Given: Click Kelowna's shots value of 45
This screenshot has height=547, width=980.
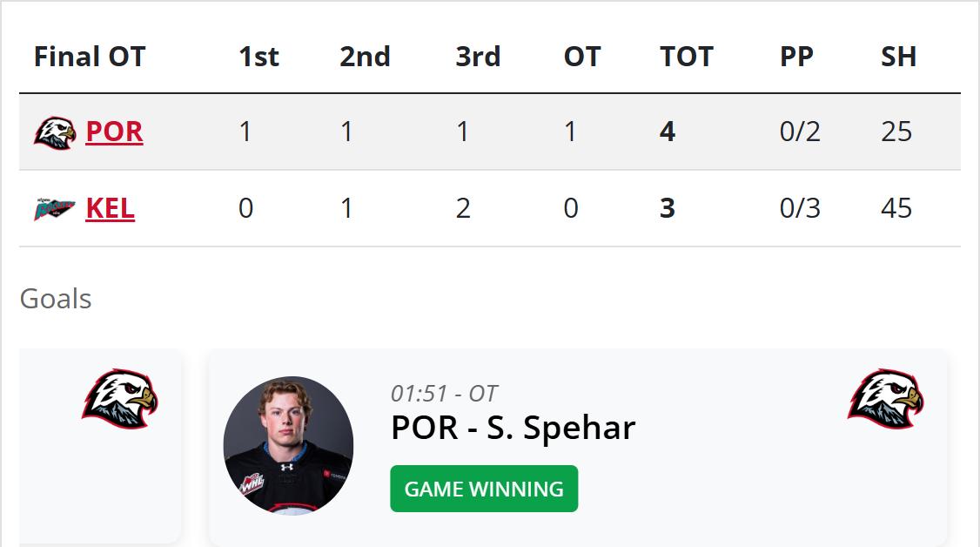Looking at the screenshot, I should (x=896, y=209).
